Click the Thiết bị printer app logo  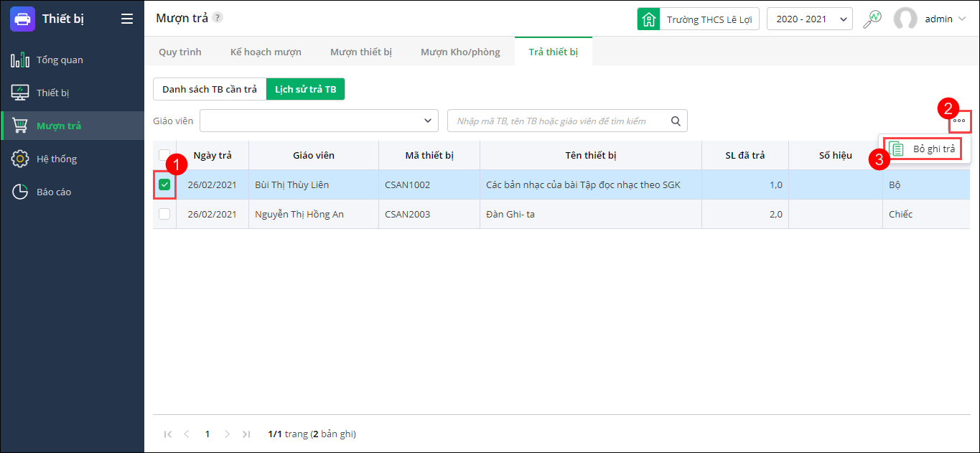[x=22, y=19]
